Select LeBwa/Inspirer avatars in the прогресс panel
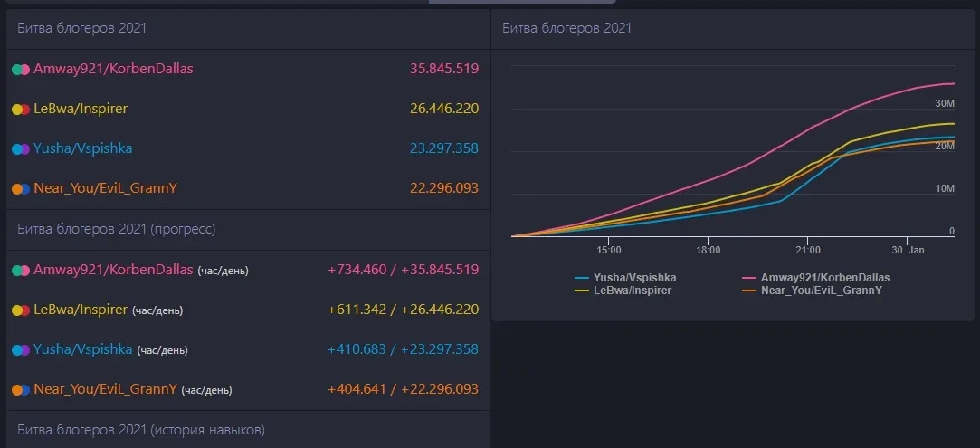The height and width of the screenshot is (448, 980). pyautogui.click(x=21, y=310)
